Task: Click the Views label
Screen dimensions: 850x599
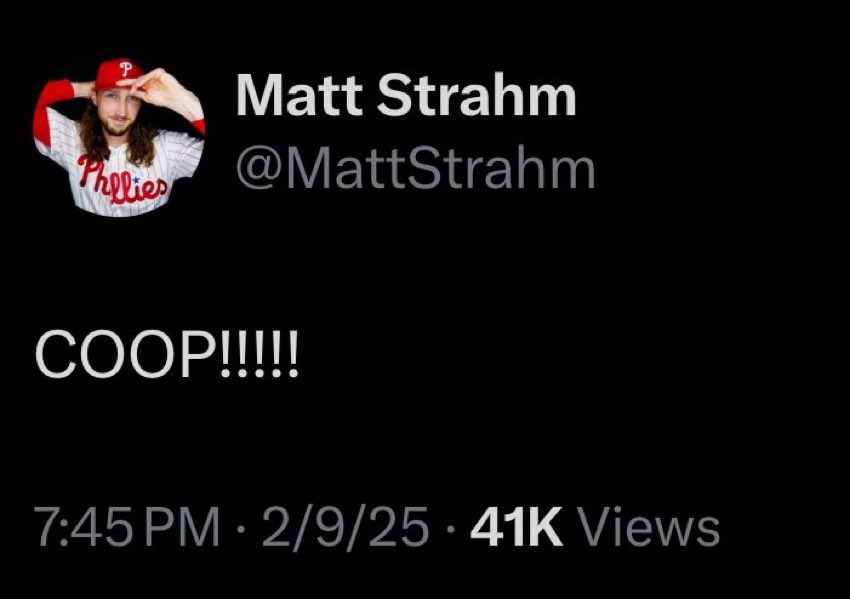Action: [x=649, y=527]
